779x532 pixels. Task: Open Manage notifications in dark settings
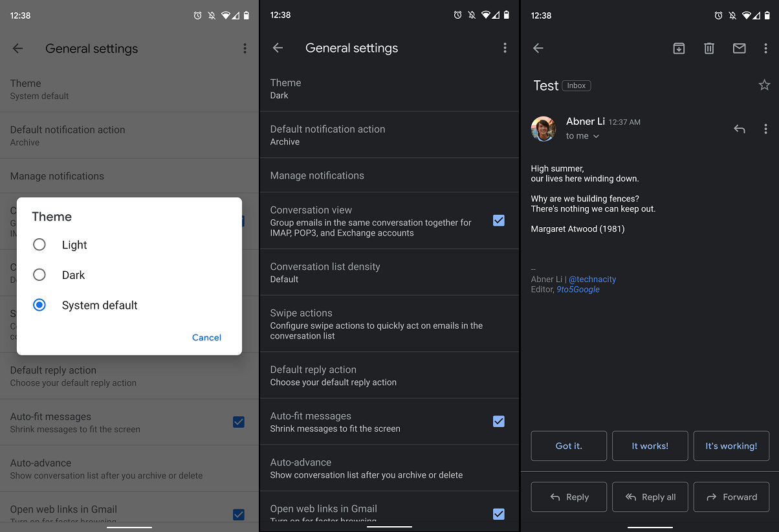[389, 175]
